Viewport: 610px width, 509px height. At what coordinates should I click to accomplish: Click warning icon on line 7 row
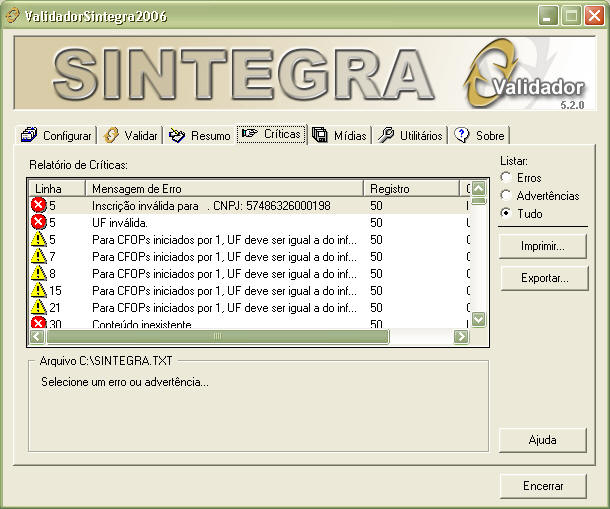[x=39, y=256]
